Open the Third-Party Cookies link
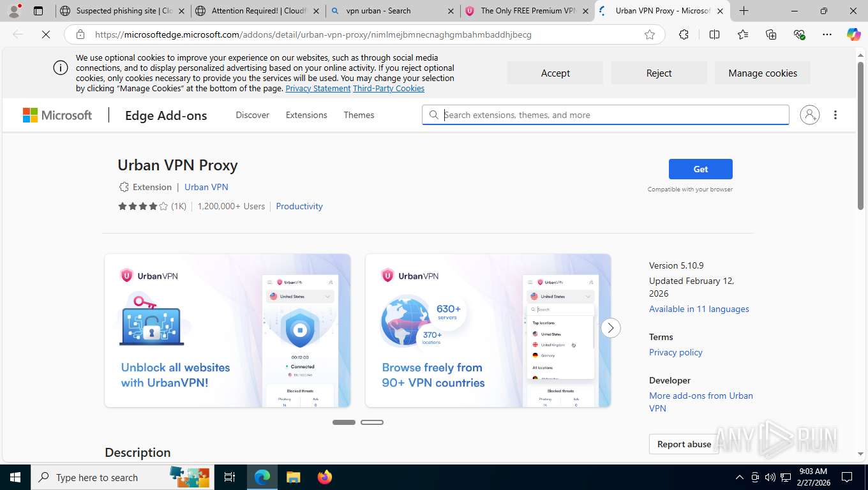868x490 pixels. 389,89
